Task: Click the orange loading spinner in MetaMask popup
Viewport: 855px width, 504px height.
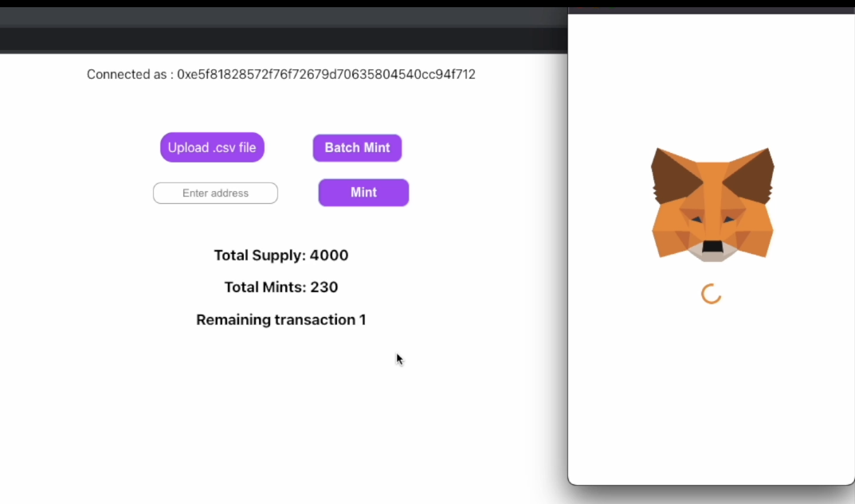Action: click(x=712, y=293)
